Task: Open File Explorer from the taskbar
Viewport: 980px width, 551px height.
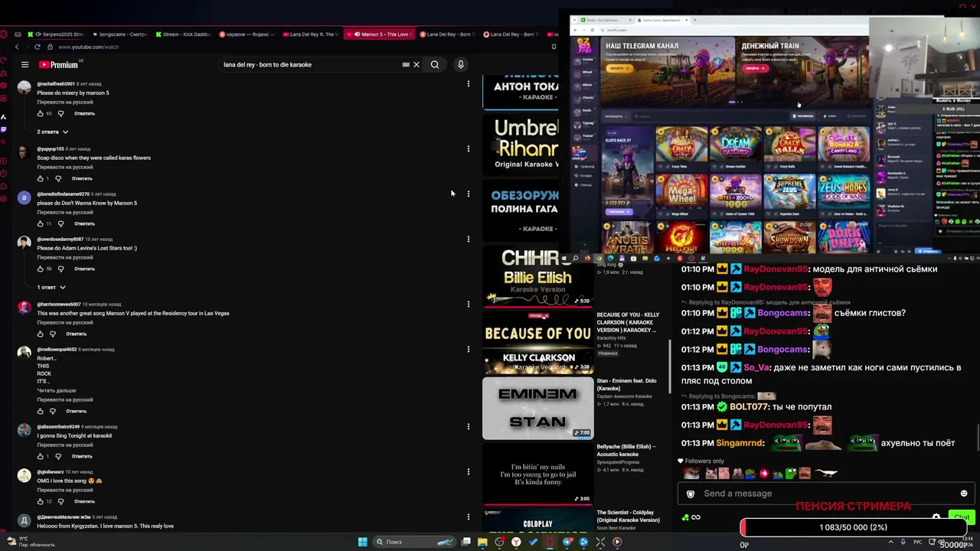Action: 482,542
